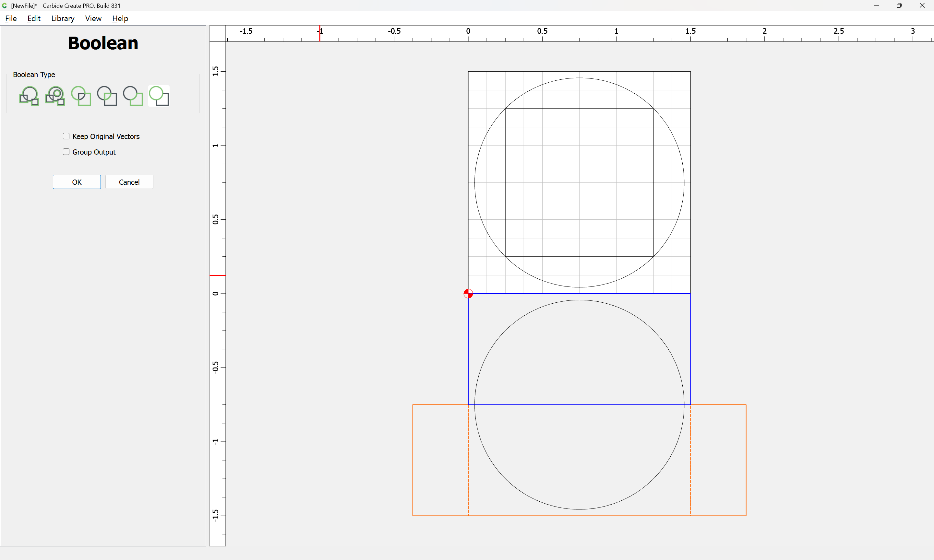
Task: Select the Intersection boolean type icon
Action: (x=107, y=96)
